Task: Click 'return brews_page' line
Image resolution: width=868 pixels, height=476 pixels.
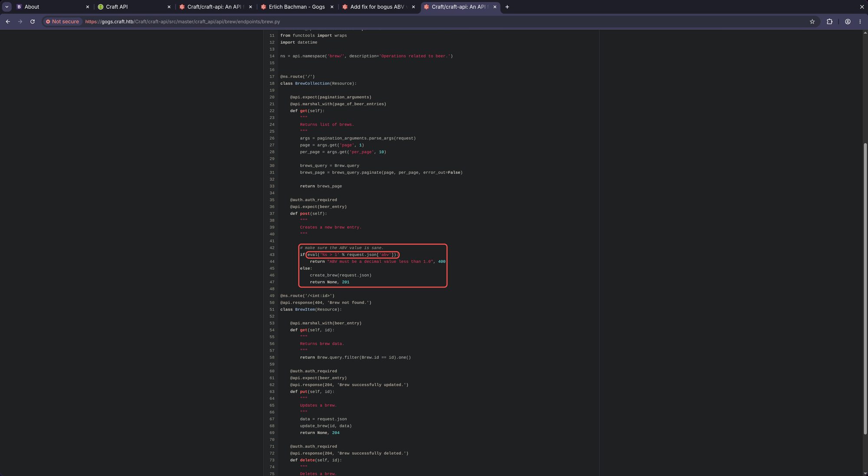Action: coord(321,186)
